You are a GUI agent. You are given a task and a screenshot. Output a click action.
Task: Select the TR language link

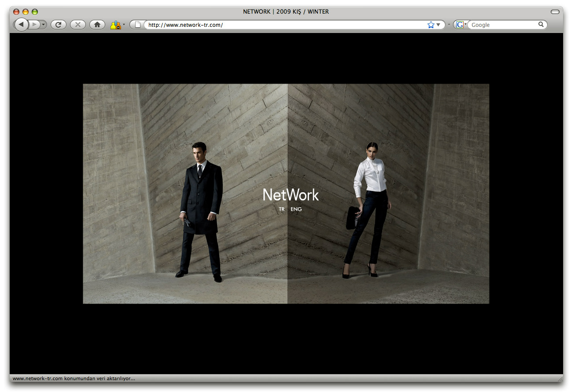coord(282,209)
